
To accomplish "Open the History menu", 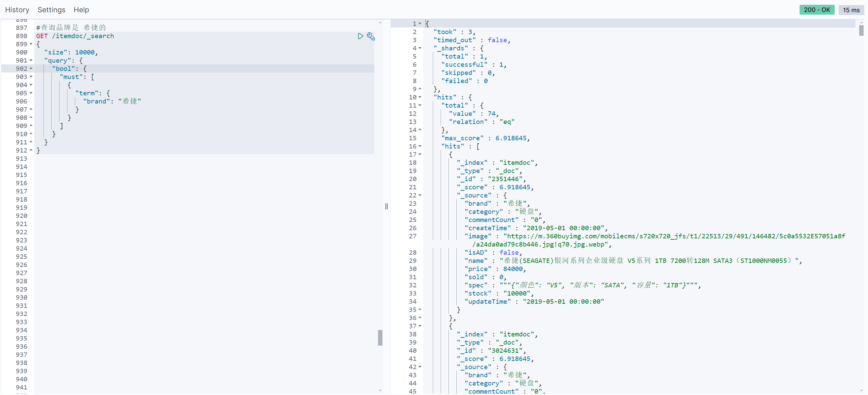I will (x=17, y=10).
